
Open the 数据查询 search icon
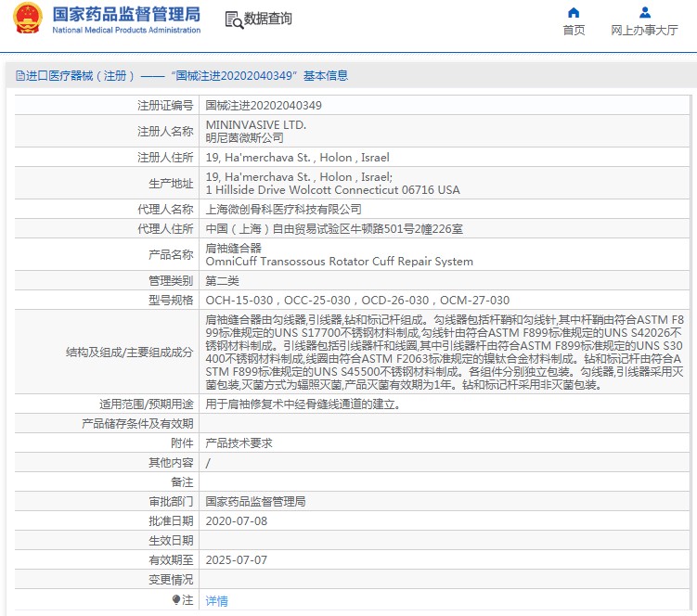pos(234,20)
